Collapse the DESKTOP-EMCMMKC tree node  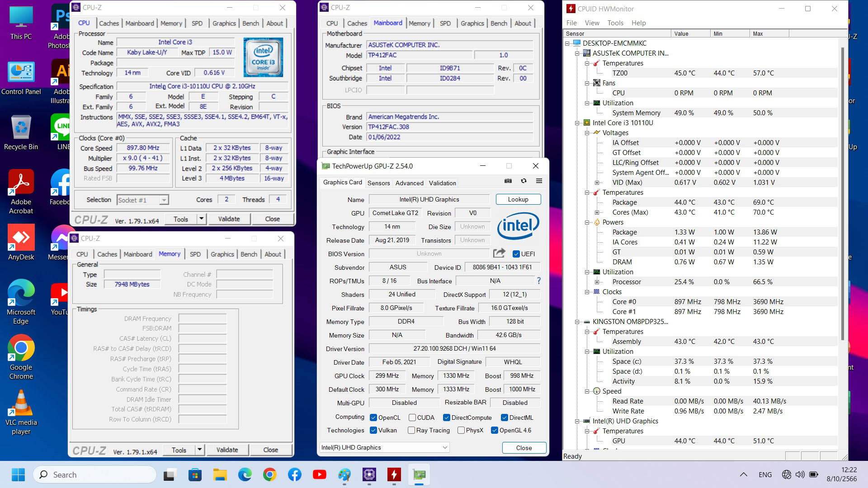[567, 43]
